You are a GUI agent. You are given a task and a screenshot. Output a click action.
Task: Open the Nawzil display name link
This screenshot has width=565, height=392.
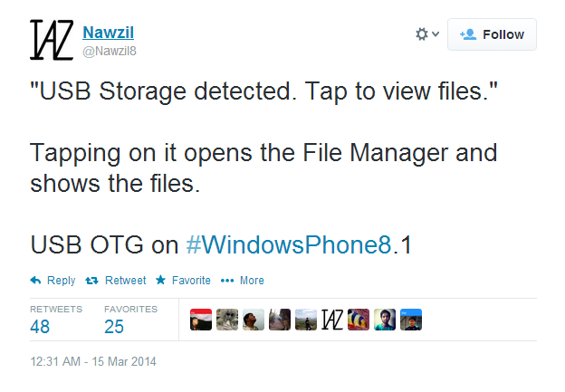[109, 33]
